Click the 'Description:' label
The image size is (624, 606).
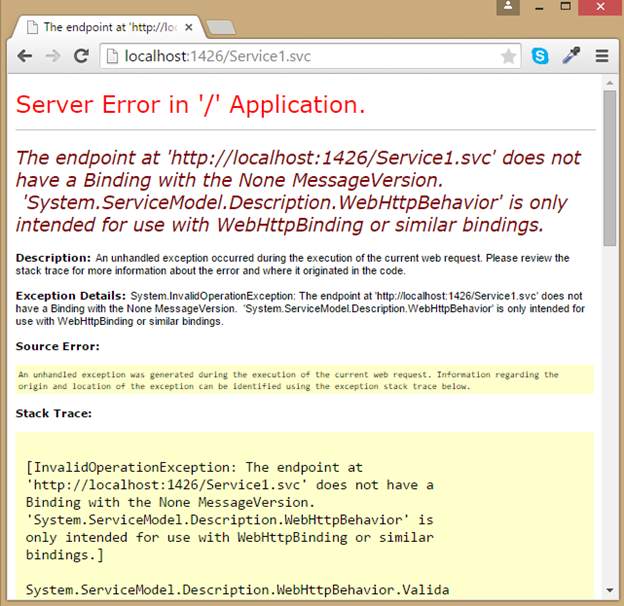53,258
